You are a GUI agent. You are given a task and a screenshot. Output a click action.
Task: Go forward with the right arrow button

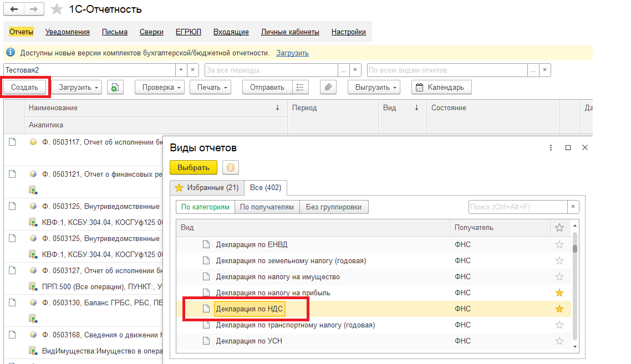coord(34,9)
